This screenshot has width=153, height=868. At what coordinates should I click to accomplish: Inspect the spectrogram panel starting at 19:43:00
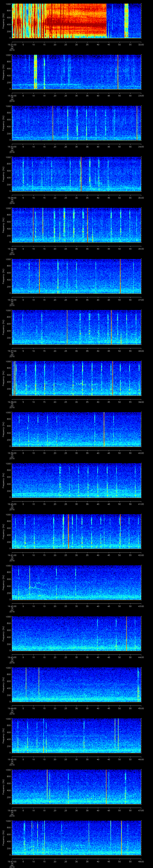[76, 633]
